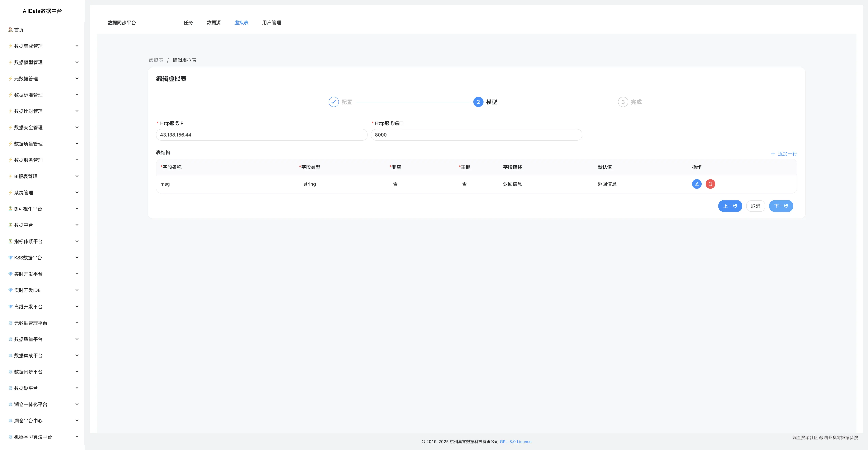This screenshot has width=868, height=450.
Task: Click the step 3 完成 circle icon
Action: tap(623, 102)
